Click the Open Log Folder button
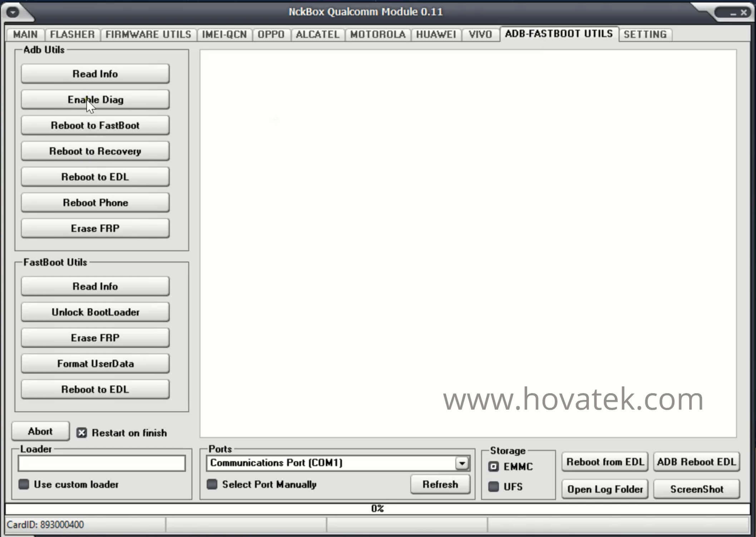 [x=605, y=489]
